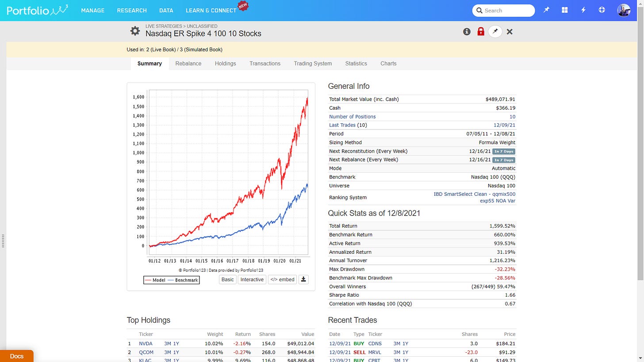Click the info icon beside the lock
644x362 pixels.
[467, 31]
